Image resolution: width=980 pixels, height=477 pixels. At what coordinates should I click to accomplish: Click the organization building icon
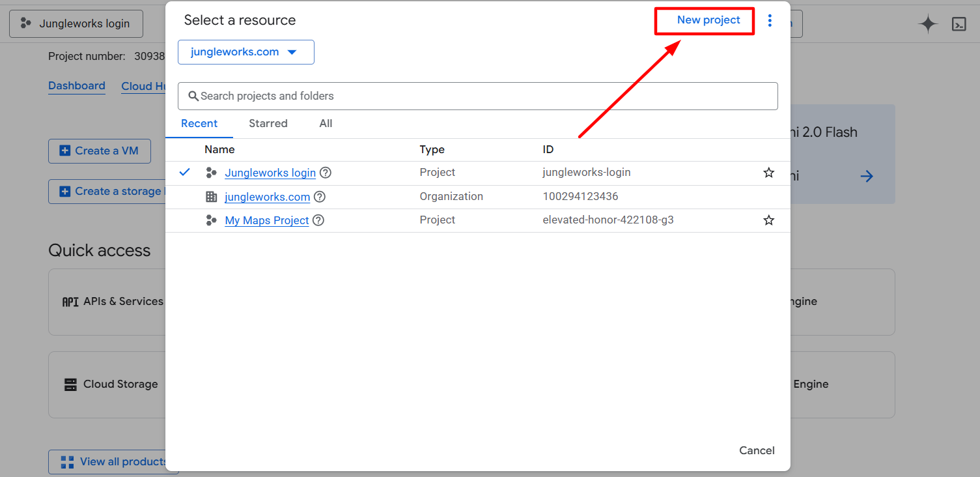click(211, 197)
